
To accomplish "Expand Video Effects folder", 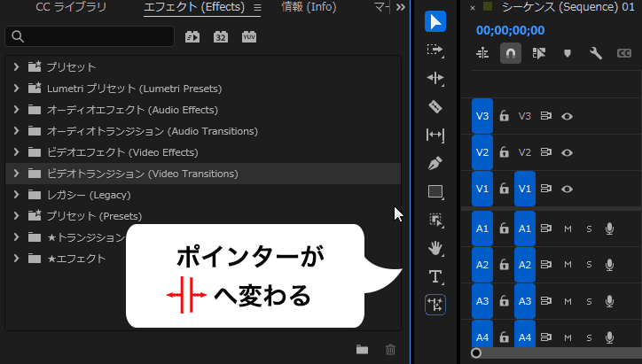I will tap(16, 151).
